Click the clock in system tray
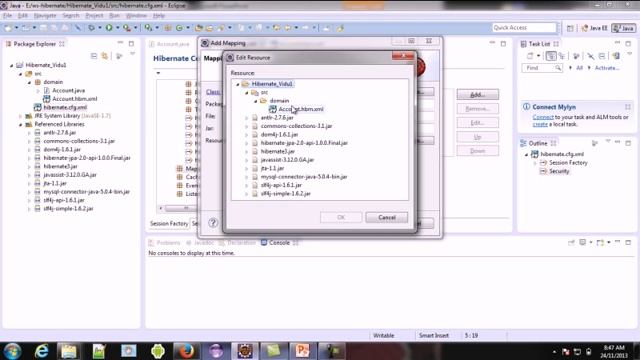Image resolution: width=640 pixels, height=360 pixels. (x=615, y=351)
